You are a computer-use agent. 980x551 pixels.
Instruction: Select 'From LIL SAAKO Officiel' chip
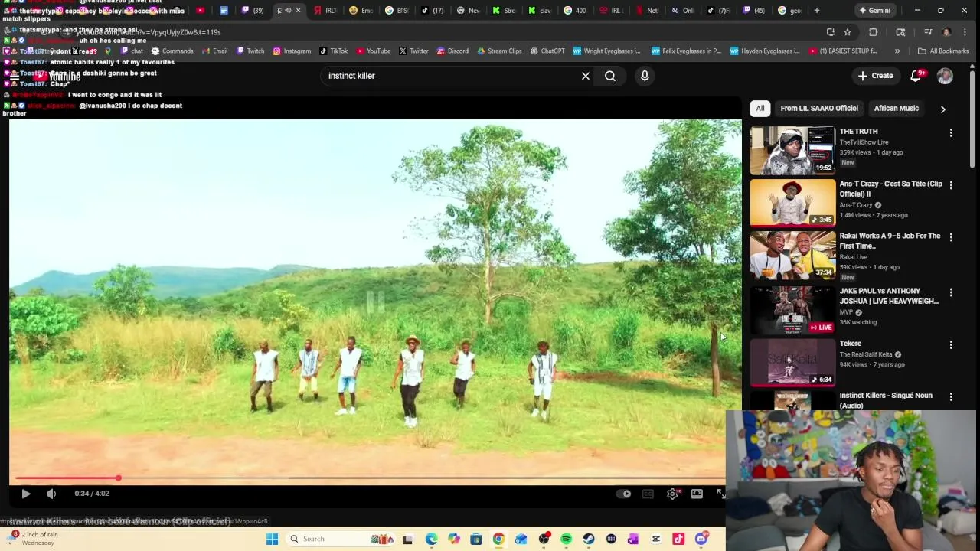(x=819, y=109)
